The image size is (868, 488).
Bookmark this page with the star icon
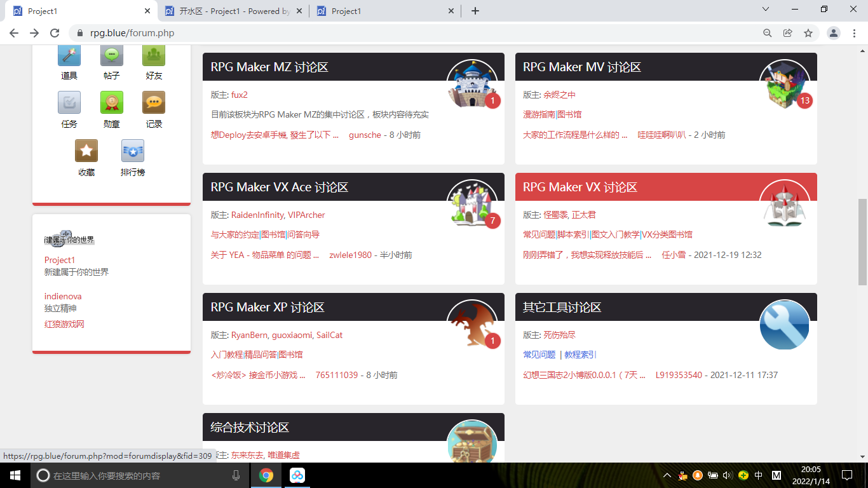808,33
